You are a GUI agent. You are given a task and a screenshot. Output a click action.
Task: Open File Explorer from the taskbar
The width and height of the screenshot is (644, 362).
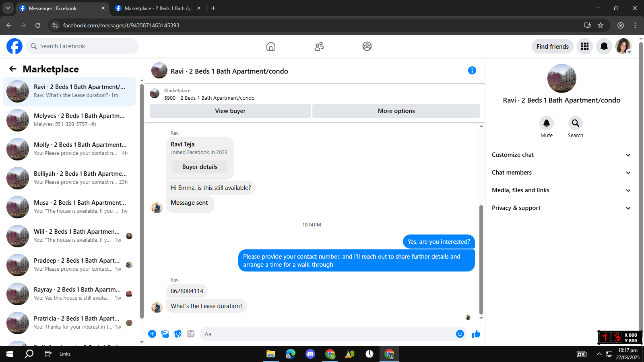pyautogui.click(x=270, y=354)
